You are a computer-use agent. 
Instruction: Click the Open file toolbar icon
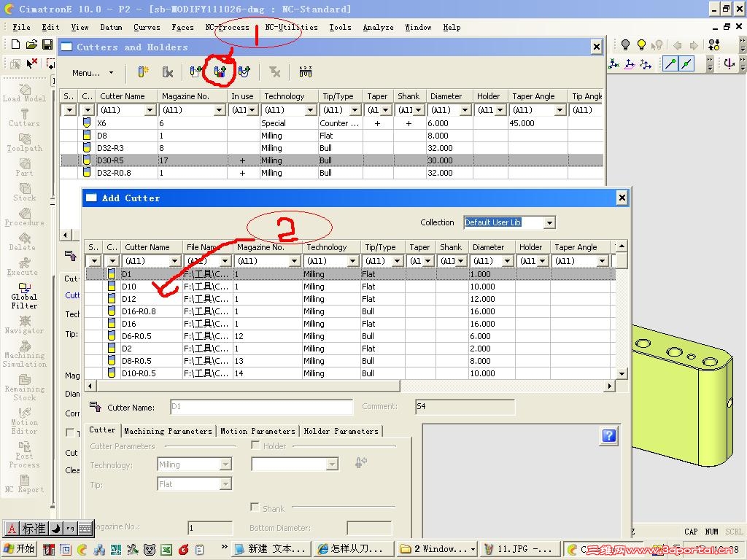31,44
